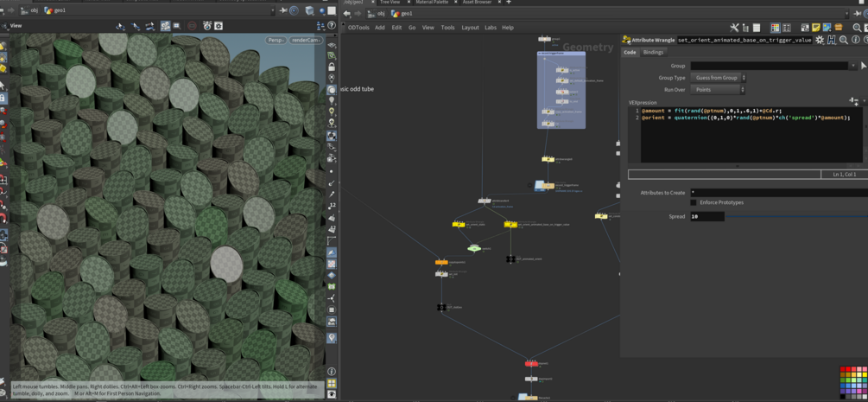Screen dimensions: 868x402
Task: Click the group selection arrow button
Action: [865, 66]
